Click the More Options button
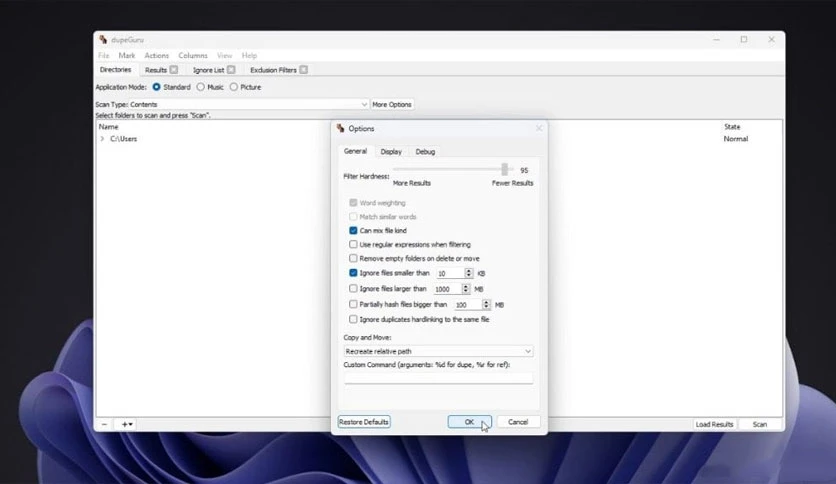The image size is (836, 484). click(x=392, y=104)
